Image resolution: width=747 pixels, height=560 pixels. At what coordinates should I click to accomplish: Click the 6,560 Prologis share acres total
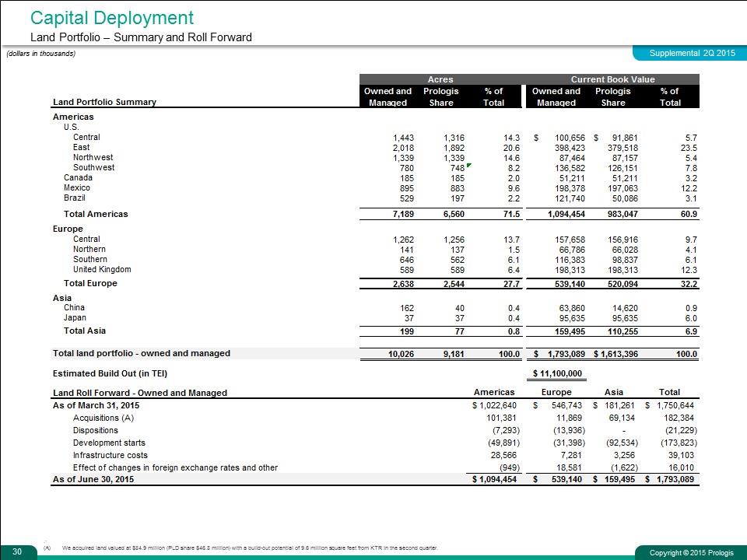454,215
